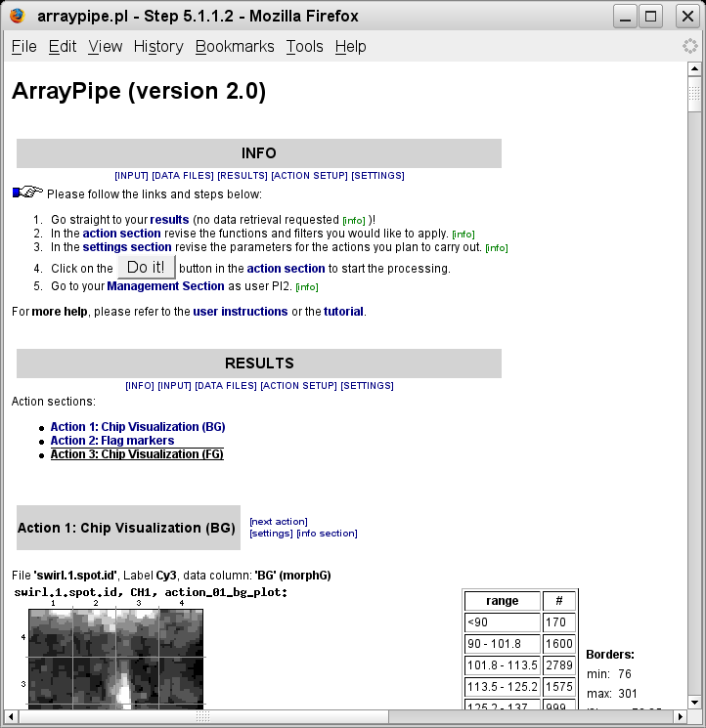The height and width of the screenshot is (728, 706).
Task: Follow [INFO] link under RESULTS header
Action: 140,386
